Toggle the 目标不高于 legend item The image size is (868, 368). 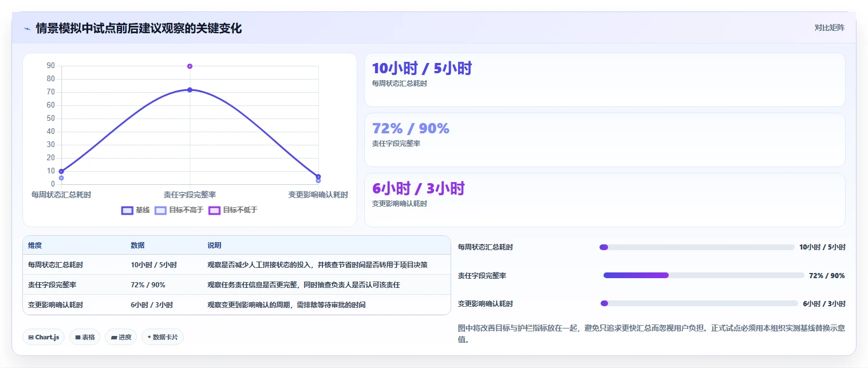pos(179,210)
